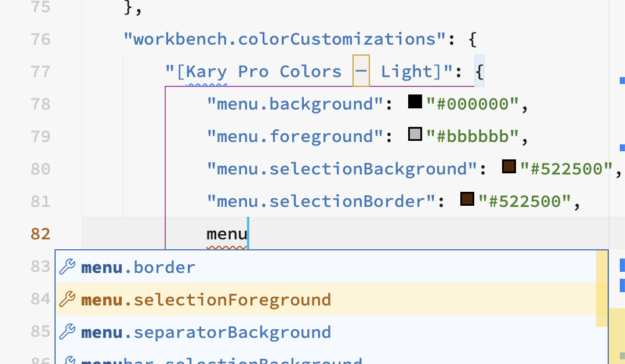Click gray color decorator before #bbbbbb

(415, 134)
